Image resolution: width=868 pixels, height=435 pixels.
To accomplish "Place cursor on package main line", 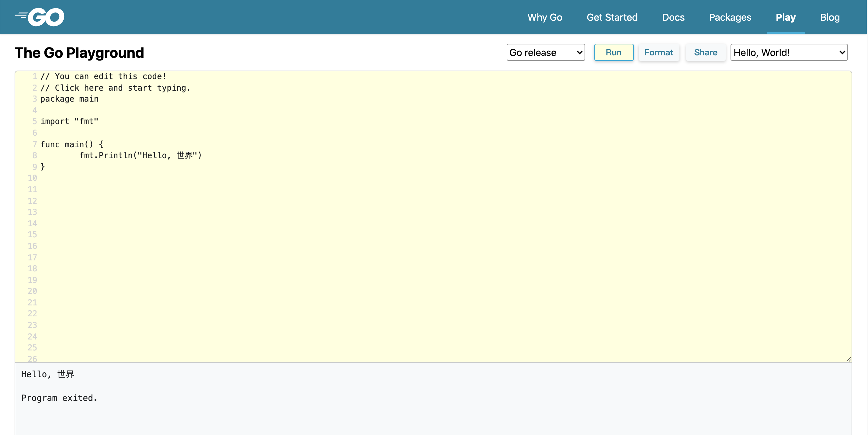I will (69, 99).
